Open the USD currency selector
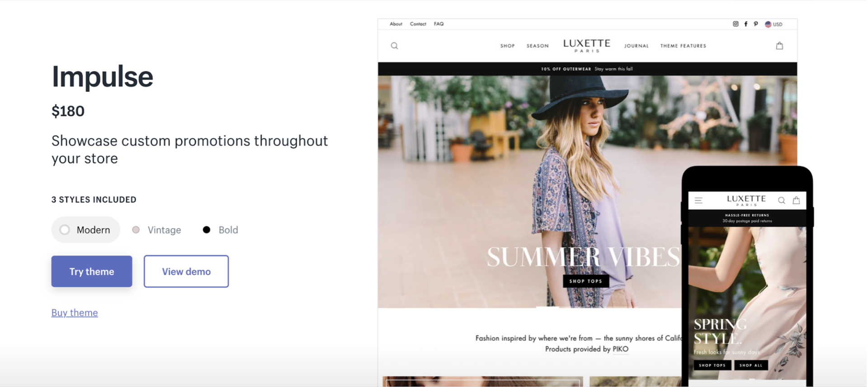 774,24
